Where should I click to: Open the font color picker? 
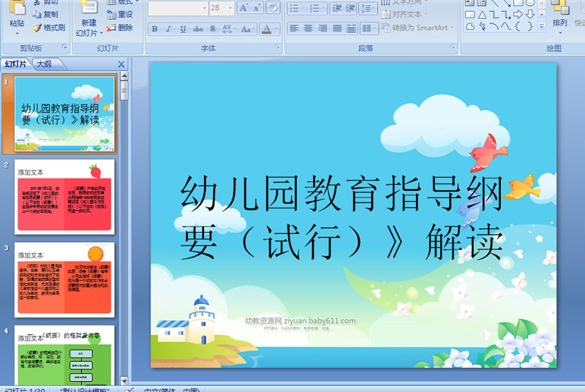point(276,29)
